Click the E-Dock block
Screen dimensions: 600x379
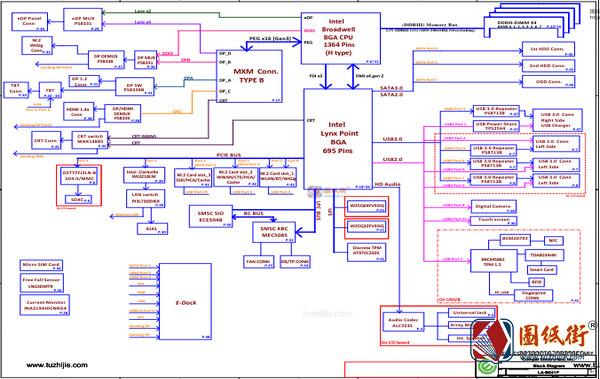coord(185,301)
